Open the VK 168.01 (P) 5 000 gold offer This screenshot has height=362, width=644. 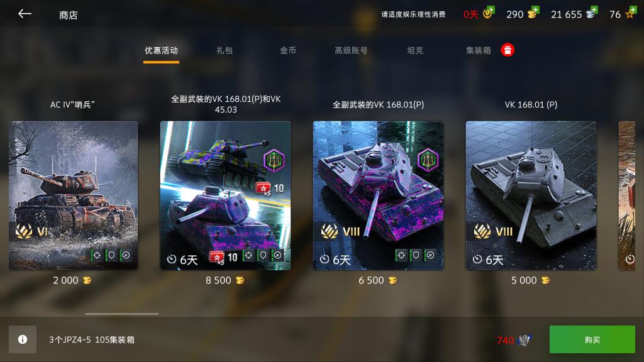531,195
